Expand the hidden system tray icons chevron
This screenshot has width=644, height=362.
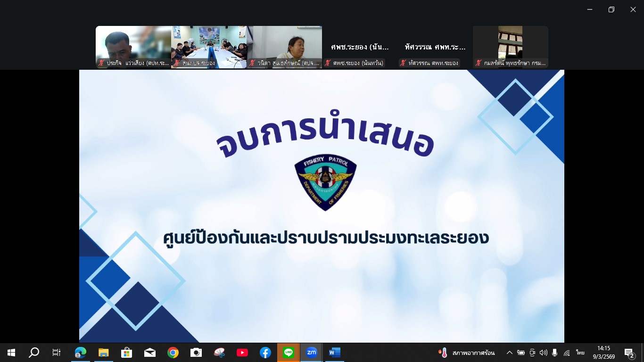click(510, 353)
